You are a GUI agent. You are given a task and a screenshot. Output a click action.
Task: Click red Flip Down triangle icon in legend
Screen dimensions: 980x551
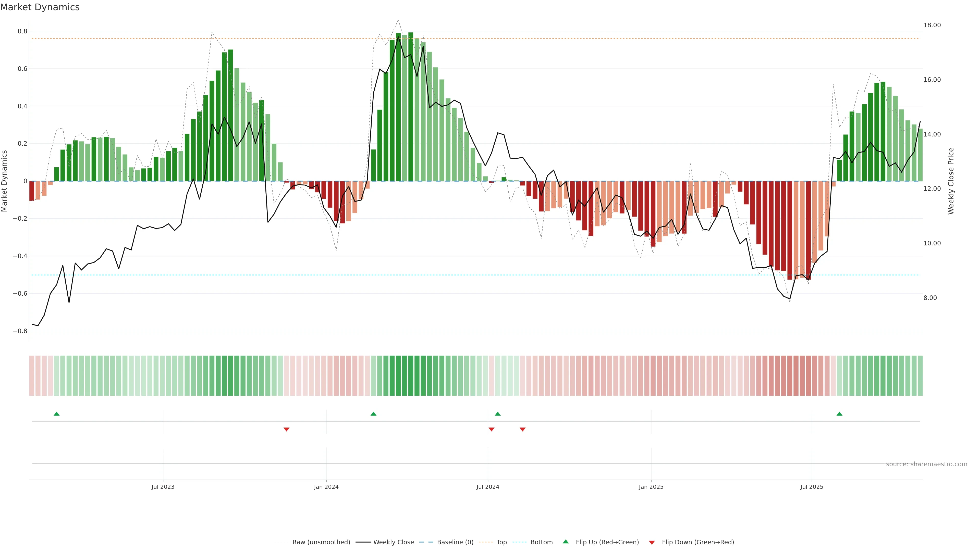pyautogui.click(x=652, y=542)
